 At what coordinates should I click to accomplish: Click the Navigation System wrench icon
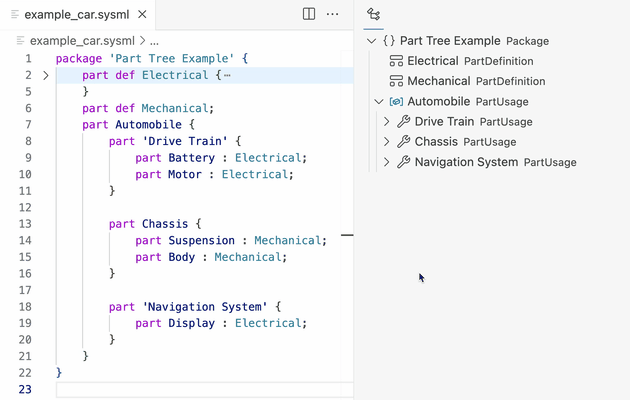(x=404, y=162)
